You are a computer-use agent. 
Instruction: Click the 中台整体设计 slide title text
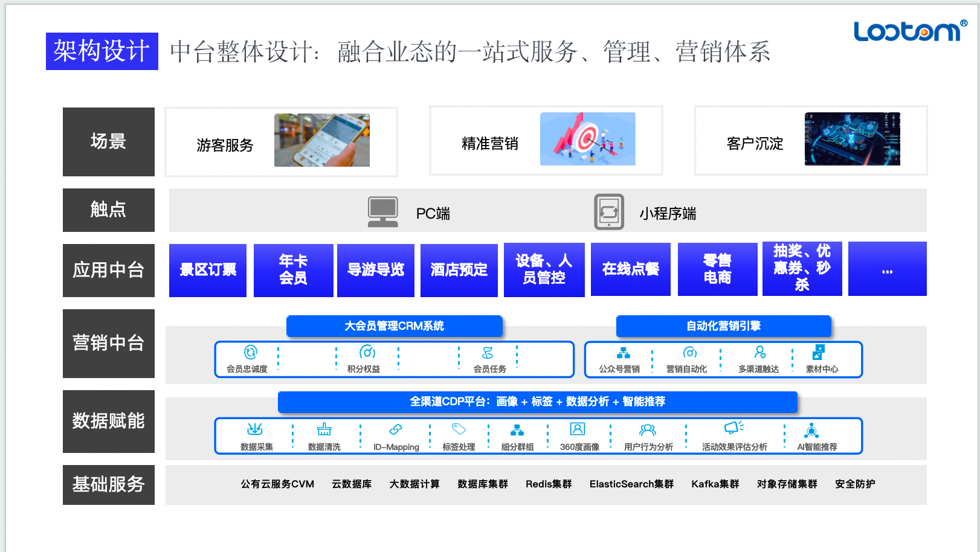(x=470, y=52)
